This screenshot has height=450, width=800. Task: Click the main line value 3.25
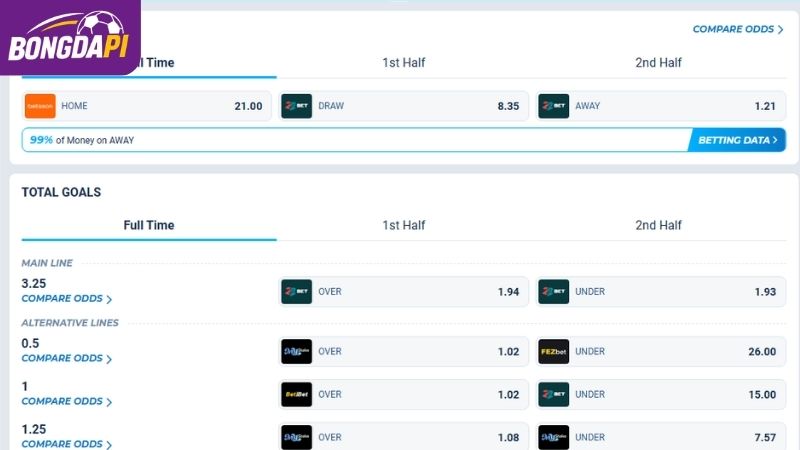click(x=34, y=284)
